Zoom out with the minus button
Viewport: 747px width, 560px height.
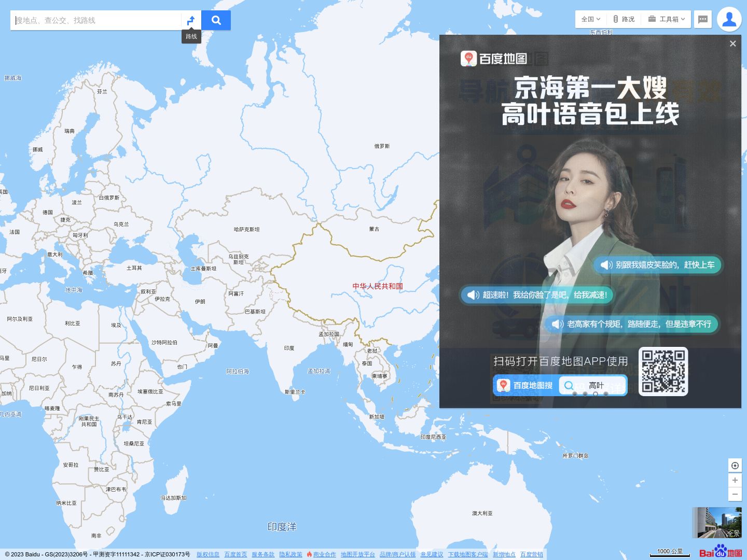pos(735,495)
